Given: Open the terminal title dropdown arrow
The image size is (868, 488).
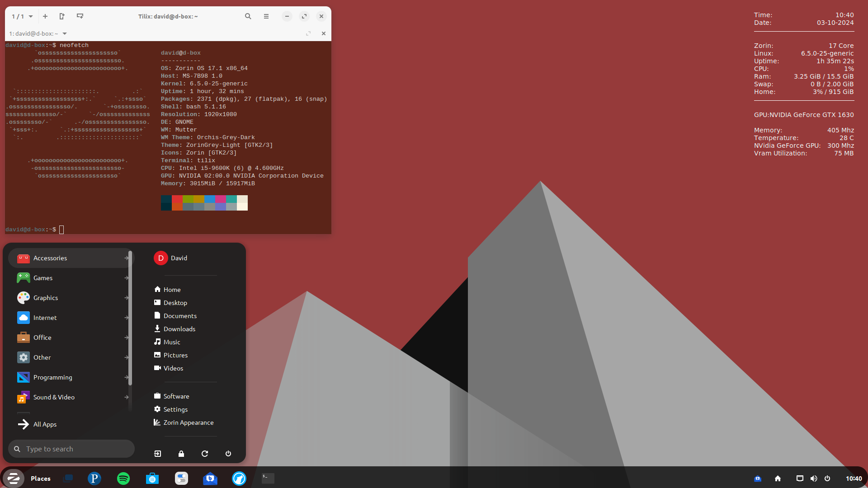Looking at the screenshot, I should pos(65,33).
